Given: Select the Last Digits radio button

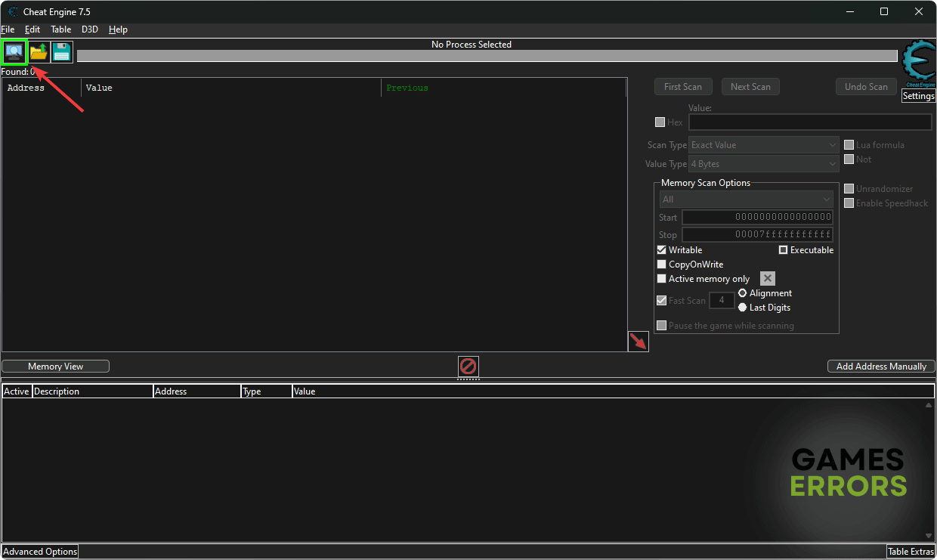Looking at the screenshot, I should [742, 308].
